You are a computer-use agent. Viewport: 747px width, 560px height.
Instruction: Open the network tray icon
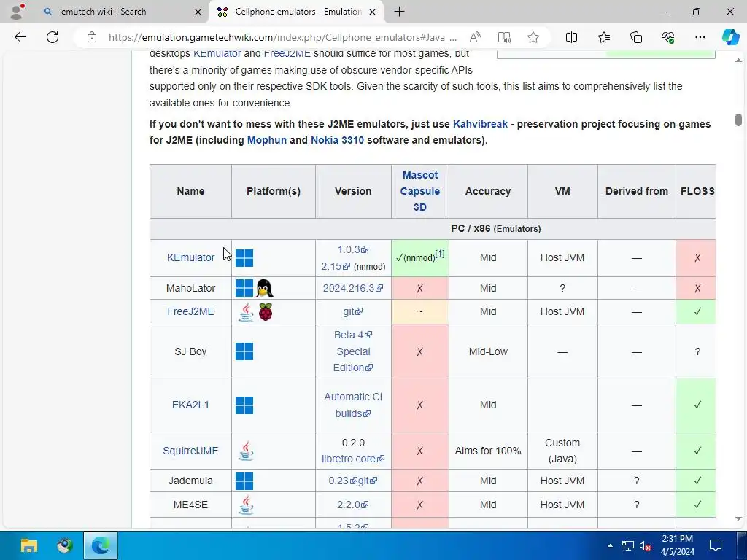pos(628,545)
